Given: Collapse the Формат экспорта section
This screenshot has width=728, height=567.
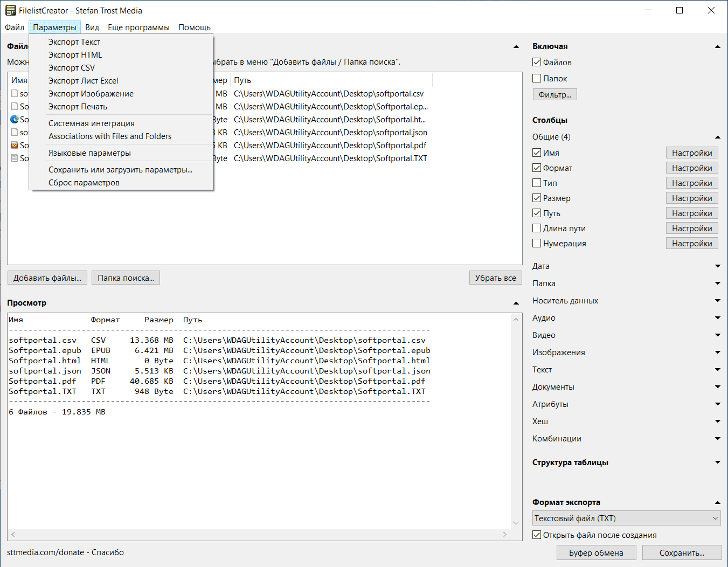Looking at the screenshot, I should [x=718, y=503].
